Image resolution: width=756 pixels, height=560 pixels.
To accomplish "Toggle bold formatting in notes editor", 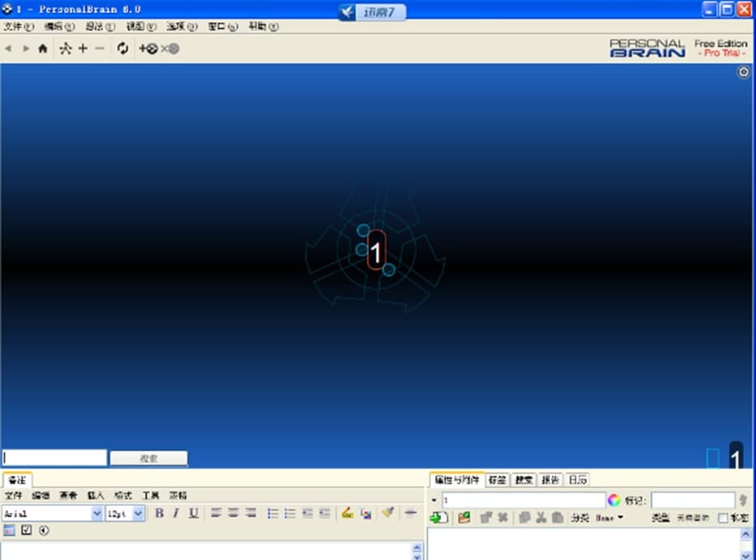I will pos(160,513).
